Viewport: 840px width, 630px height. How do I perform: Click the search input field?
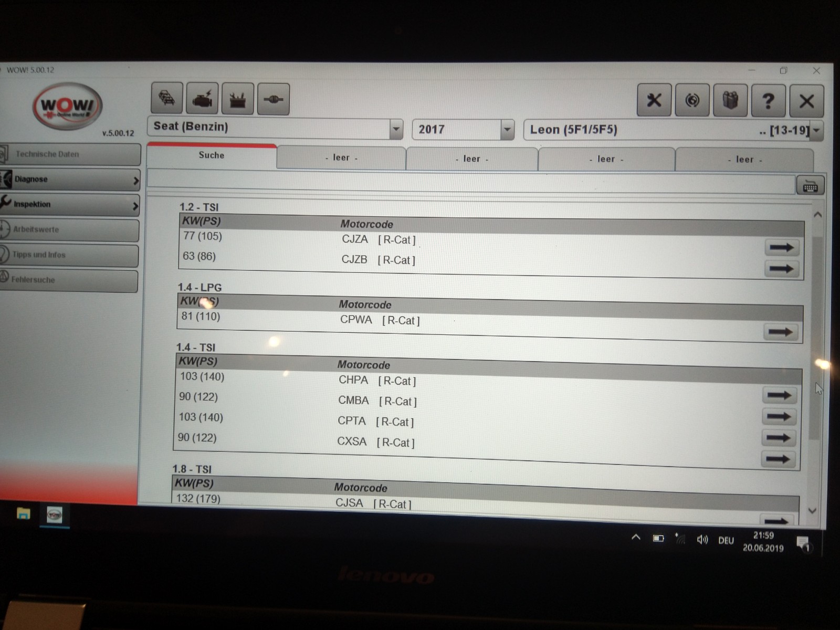(x=471, y=181)
